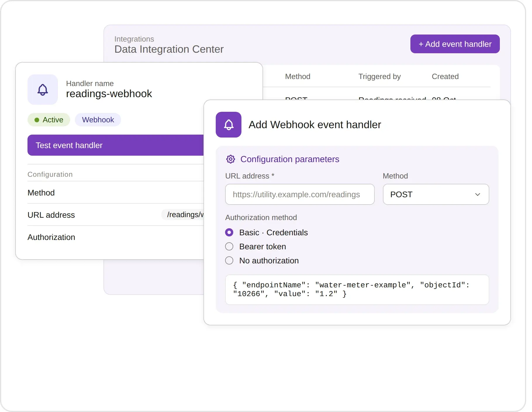Image resolution: width=532 pixels, height=412 pixels.
Task: Click the gear icon beside Configuration parameters
Action: tap(231, 159)
